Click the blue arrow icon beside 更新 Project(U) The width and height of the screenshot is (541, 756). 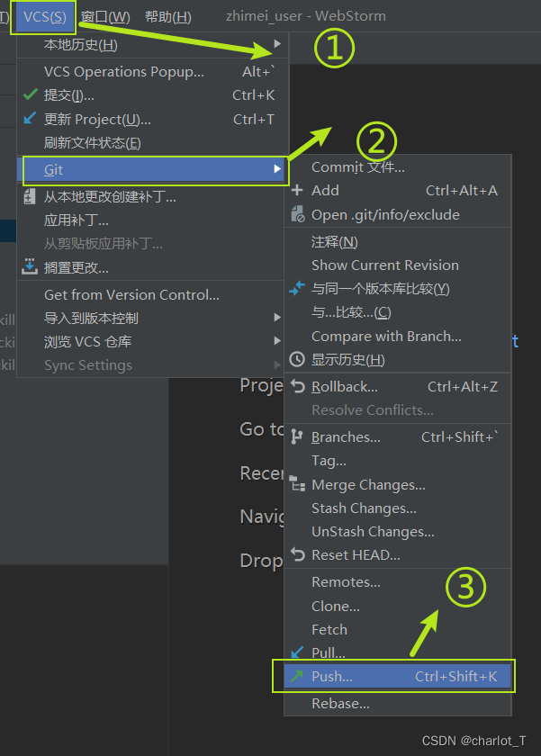coord(30,119)
